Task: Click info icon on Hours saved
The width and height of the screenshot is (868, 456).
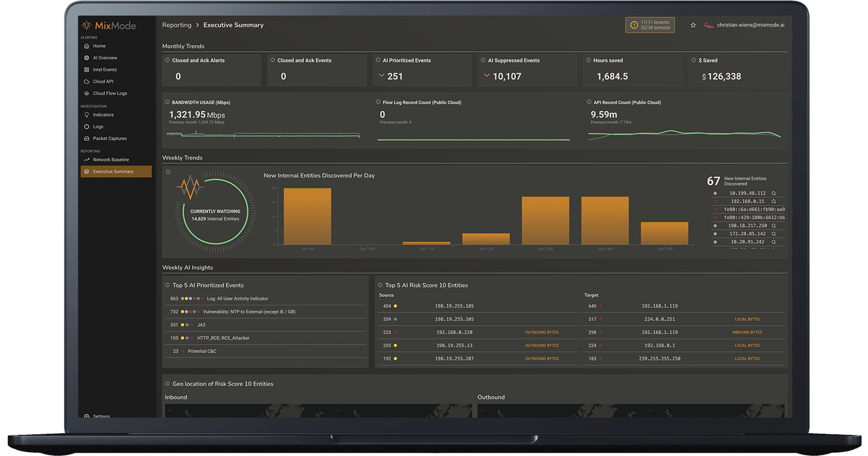Action: pos(589,60)
